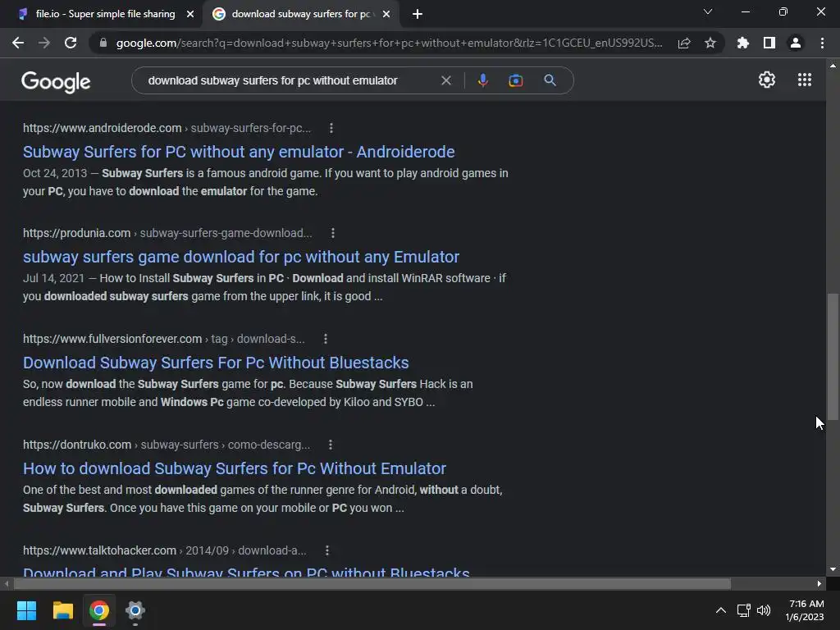Open File Explorer from taskbar
840x630 pixels.
coord(62,610)
